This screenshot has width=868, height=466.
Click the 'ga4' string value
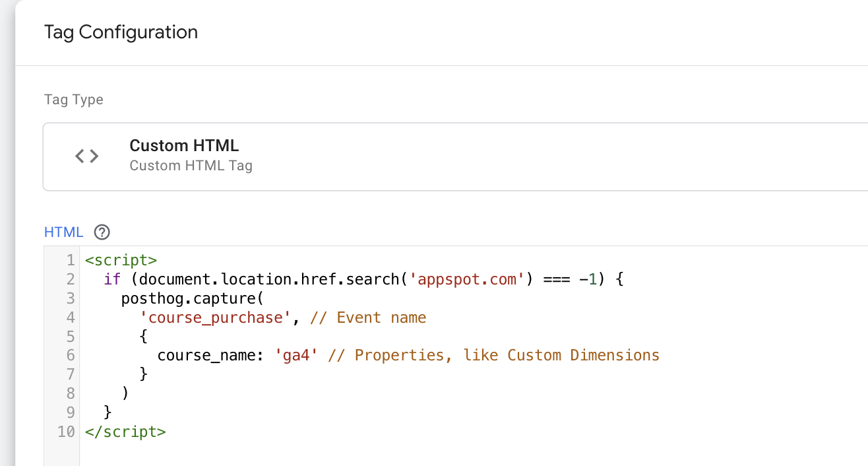pos(297,355)
